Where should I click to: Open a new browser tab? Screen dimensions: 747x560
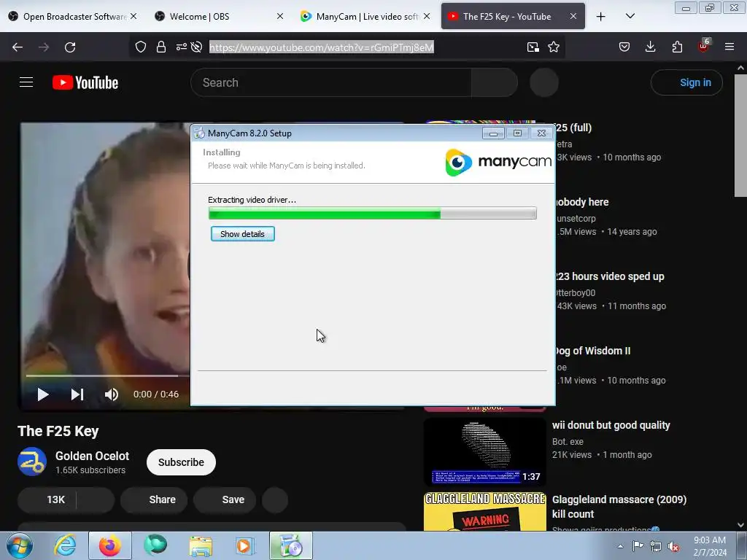pyautogui.click(x=601, y=17)
